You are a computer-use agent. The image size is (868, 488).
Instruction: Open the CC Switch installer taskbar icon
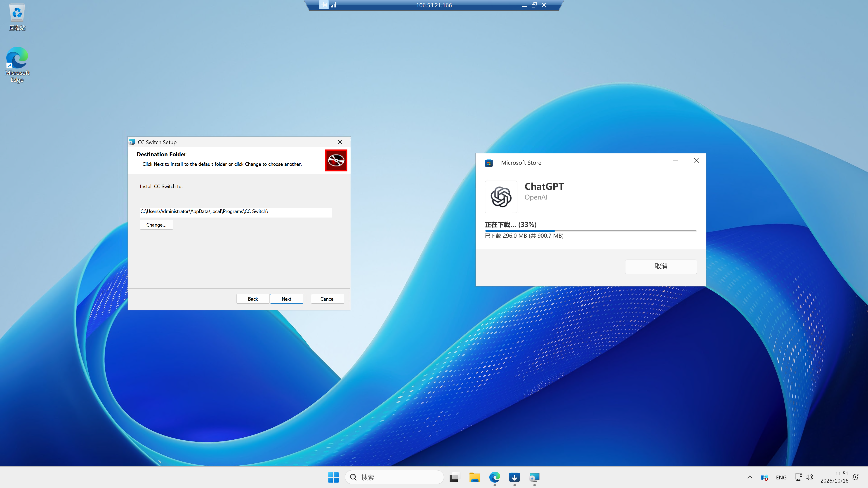pos(534,477)
